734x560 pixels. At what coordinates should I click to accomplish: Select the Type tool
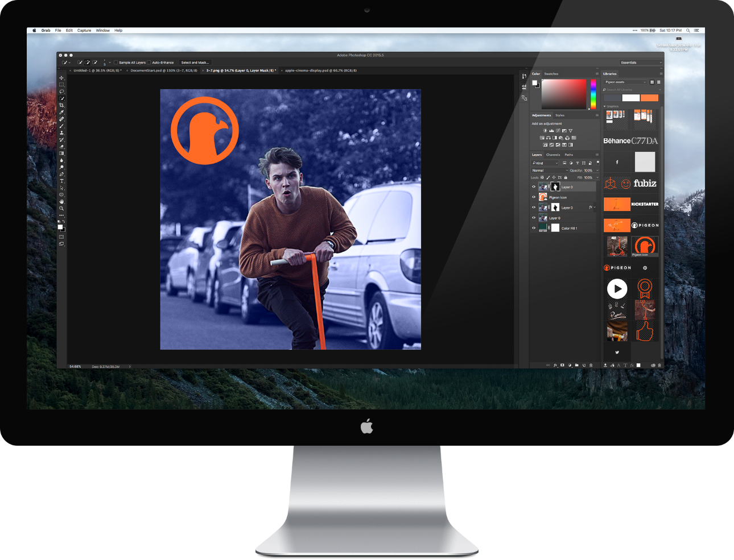61,181
